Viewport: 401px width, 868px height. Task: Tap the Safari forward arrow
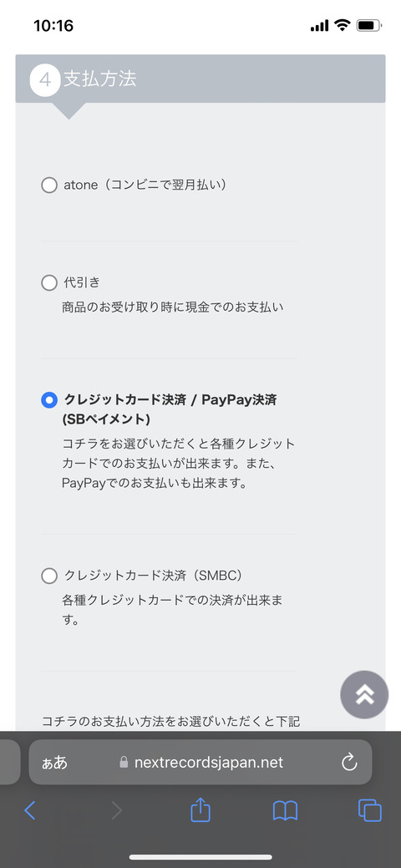coord(116,811)
